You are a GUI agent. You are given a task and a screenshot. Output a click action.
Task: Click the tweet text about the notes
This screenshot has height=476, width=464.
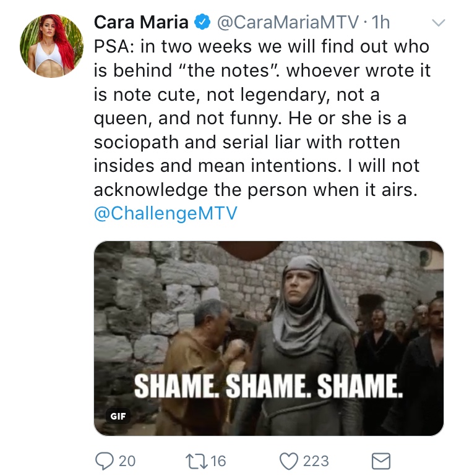262,118
